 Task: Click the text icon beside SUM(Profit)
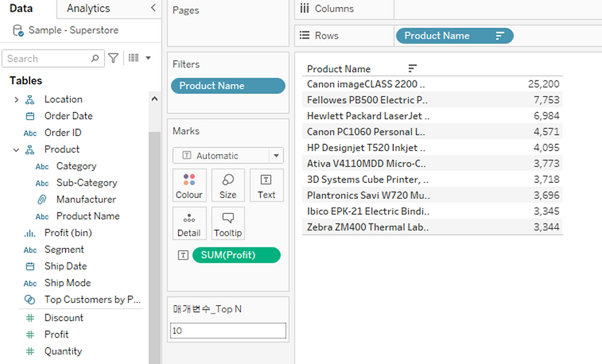pyautogui.click(x=183, y=255)
